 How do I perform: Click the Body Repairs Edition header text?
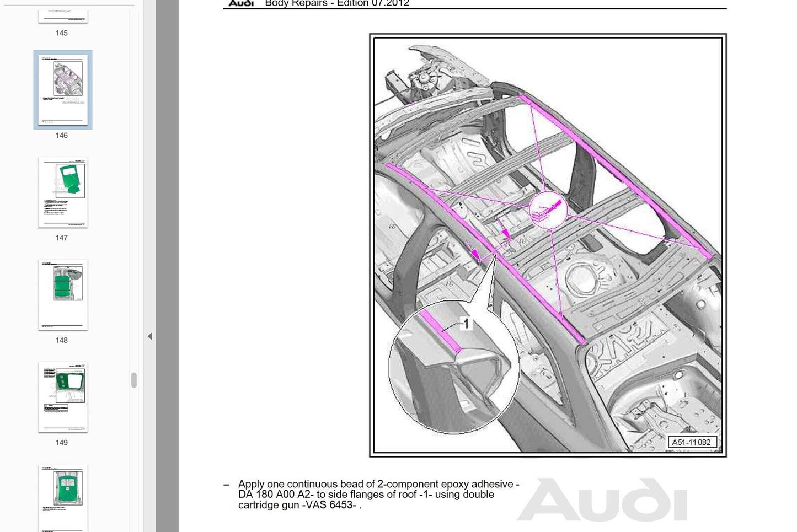(337, 3)
